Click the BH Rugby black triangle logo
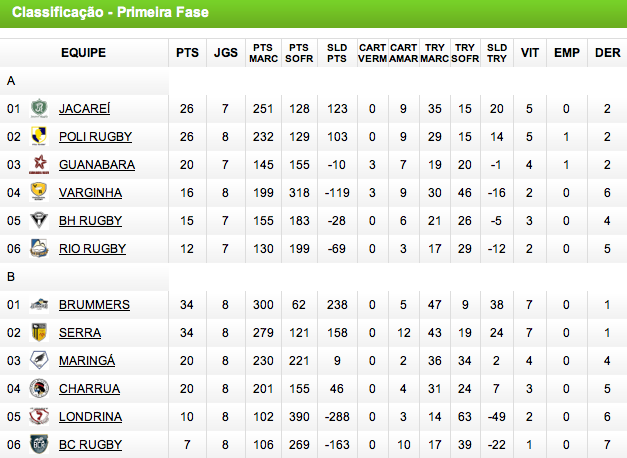The width and height of the screenshot is (627, 458). click(39, 220)
